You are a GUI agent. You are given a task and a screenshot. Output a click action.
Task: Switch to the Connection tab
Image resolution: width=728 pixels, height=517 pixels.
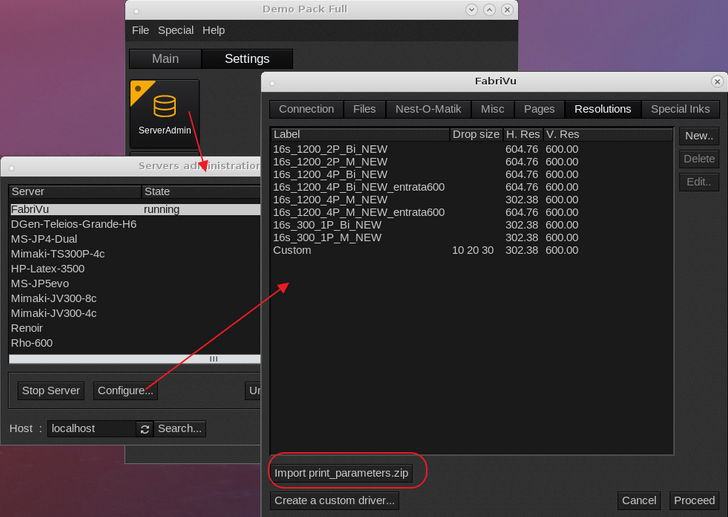(x=306, y=109)
